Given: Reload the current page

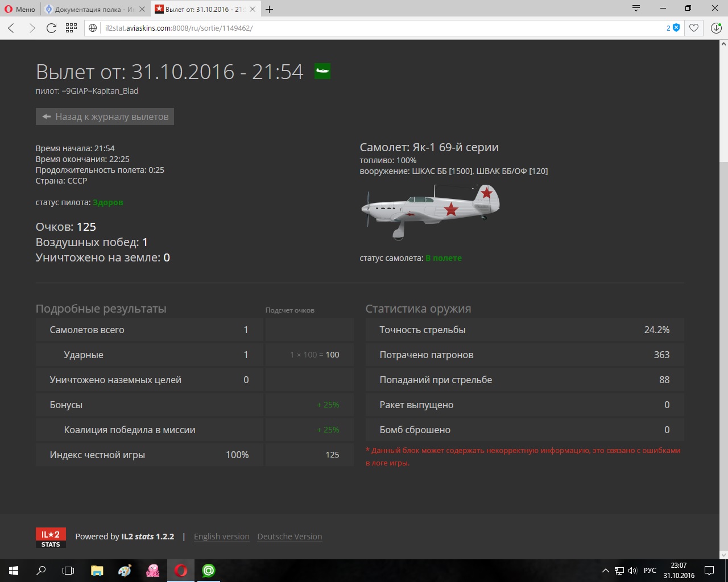Looking at the screenshot, I should 51,28.
